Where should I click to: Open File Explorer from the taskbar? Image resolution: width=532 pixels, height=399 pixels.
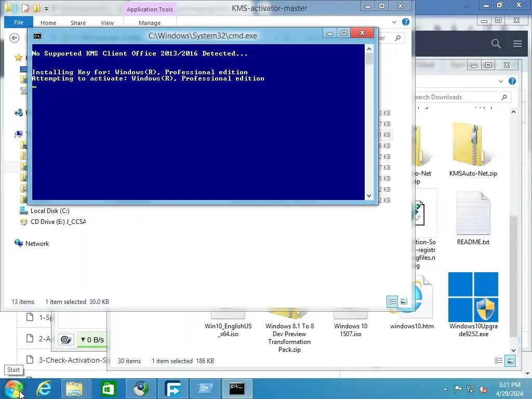coord(75,389)
